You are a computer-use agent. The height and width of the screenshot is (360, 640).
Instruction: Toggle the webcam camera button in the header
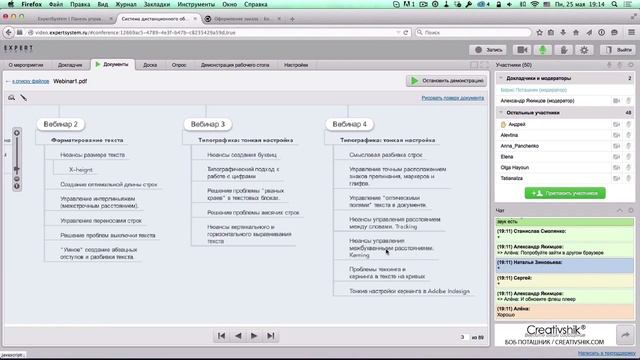522,50
